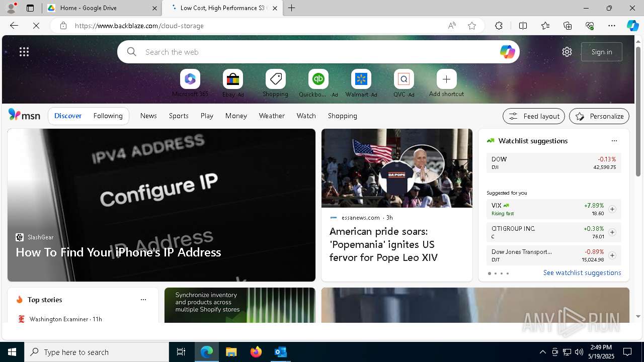Screen dimensions: 644x362
Task: Open Browser essentials icon
Action: [590, 26]
